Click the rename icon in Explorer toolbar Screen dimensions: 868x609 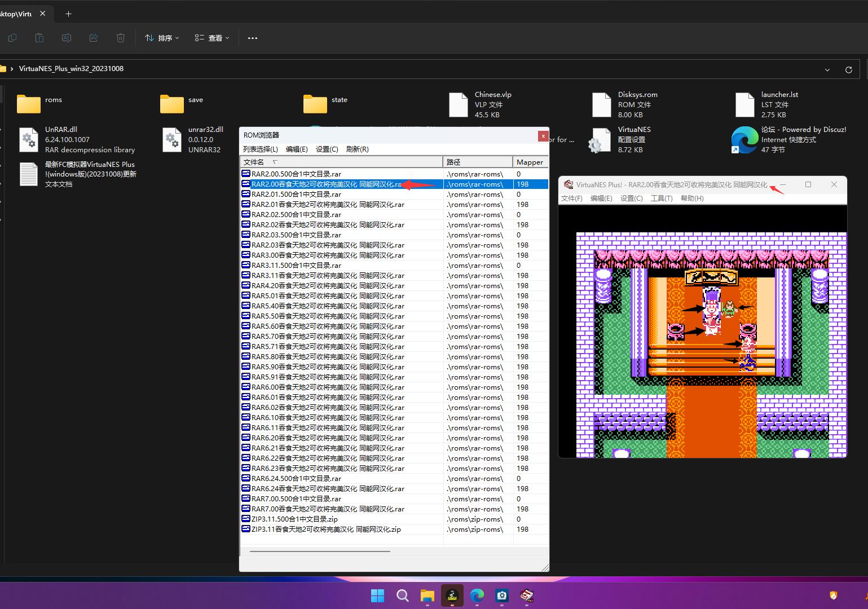click(x=67, y=38)
